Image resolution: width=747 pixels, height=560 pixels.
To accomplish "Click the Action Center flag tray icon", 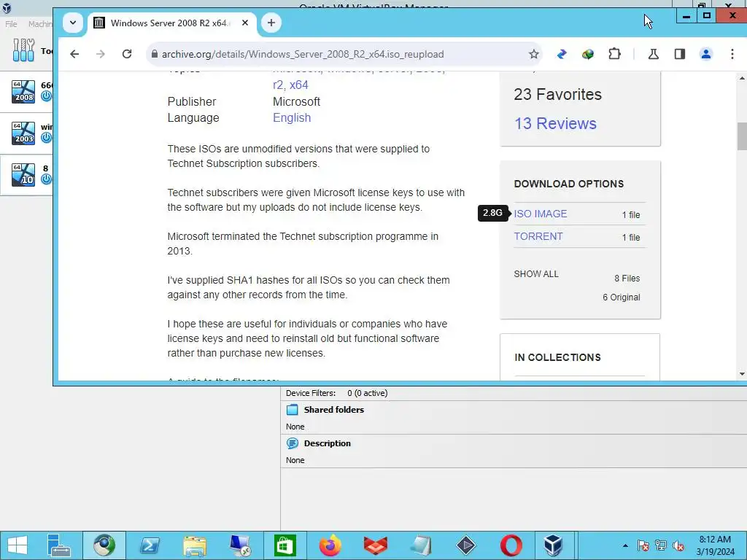I will point(643,545).
